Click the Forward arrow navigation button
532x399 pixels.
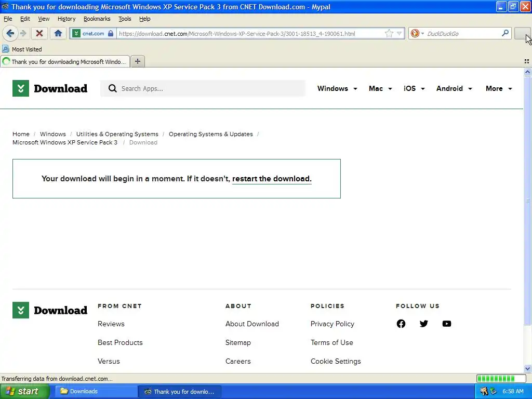click(x=23, y=33)
